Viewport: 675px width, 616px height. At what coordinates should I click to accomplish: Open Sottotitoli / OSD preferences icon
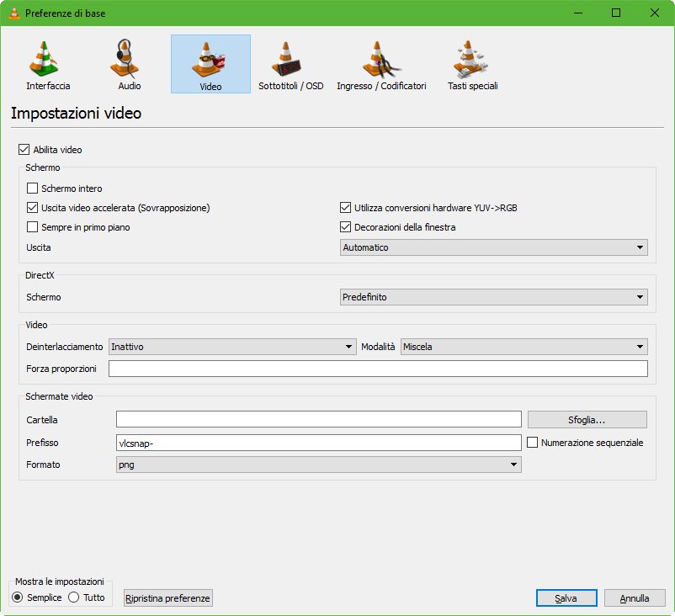290,60
